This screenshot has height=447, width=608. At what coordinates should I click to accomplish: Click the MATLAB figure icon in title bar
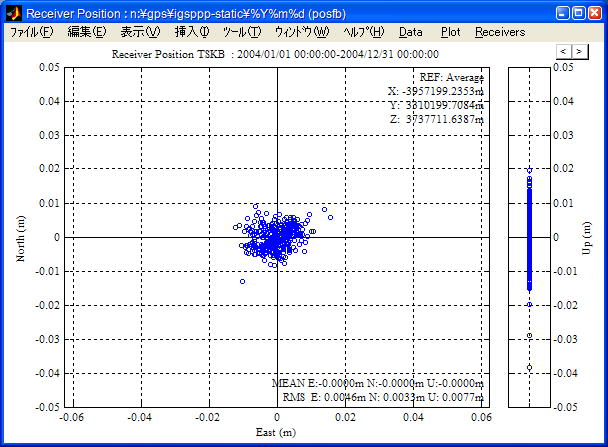point(12,13)
